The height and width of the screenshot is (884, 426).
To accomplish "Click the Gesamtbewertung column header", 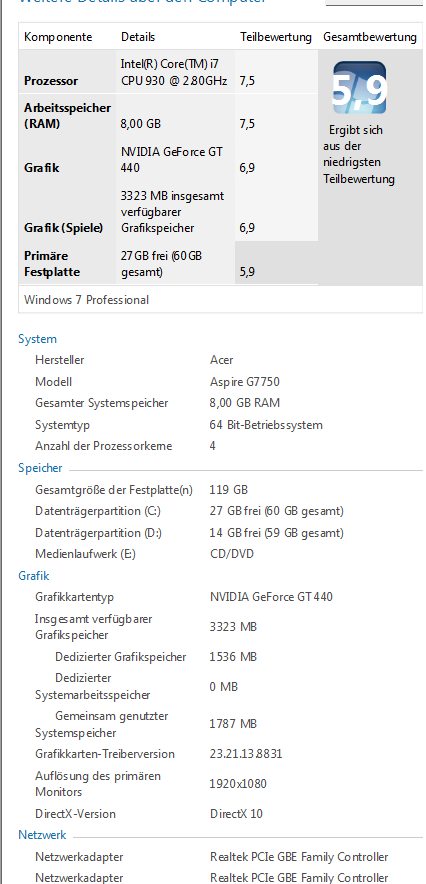I will coord(370,37).
